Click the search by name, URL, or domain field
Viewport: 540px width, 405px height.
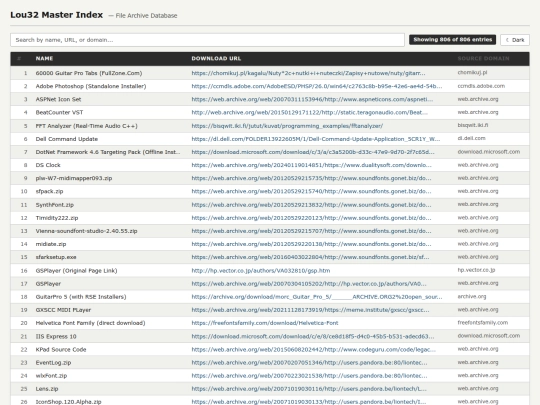tap(207, 40)
